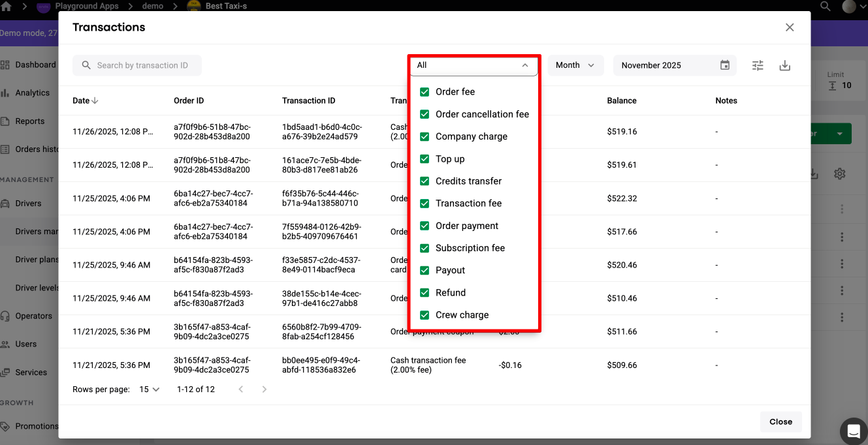The image size is (868, 445).
Task: Click the calendar icon in date field
Action: point(725,65)
